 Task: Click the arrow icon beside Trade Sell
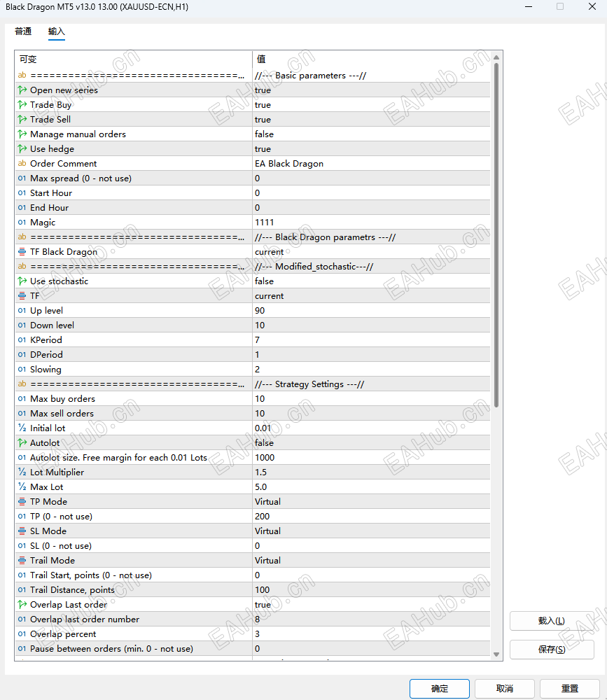tap(22, 120)
